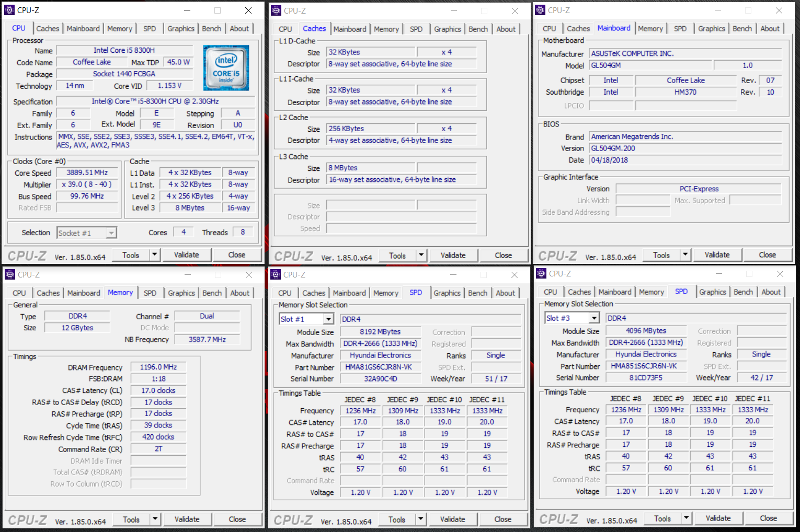This screenshot has width=800, height=532.
Task: Click the ASUSTeK COMPUTER INC. manufacturer field
Action: coord(685,53)
